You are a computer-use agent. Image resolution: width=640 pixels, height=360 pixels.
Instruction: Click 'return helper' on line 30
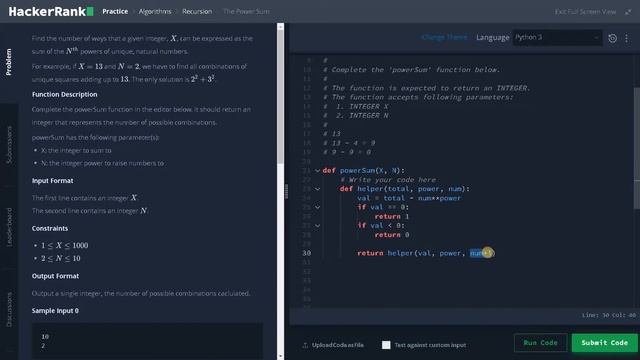coord(385,253)
